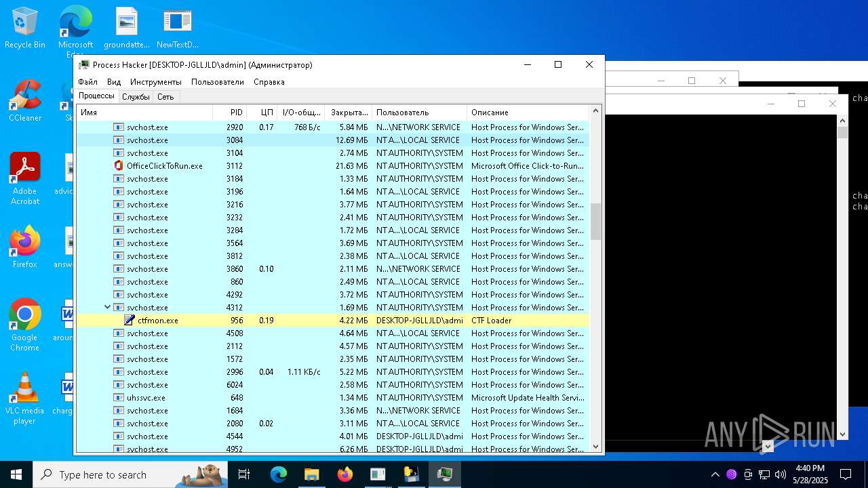Select the Microsoft Edge desktop shortcut
Screen dimensions: 868x488
(75, 31)
